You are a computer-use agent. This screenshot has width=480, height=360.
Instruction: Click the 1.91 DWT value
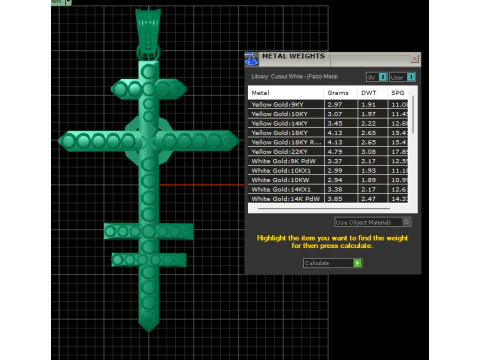368,104
